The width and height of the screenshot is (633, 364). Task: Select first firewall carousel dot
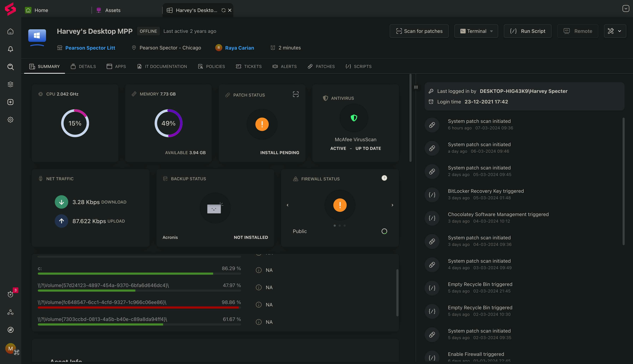tap(335, 225)
